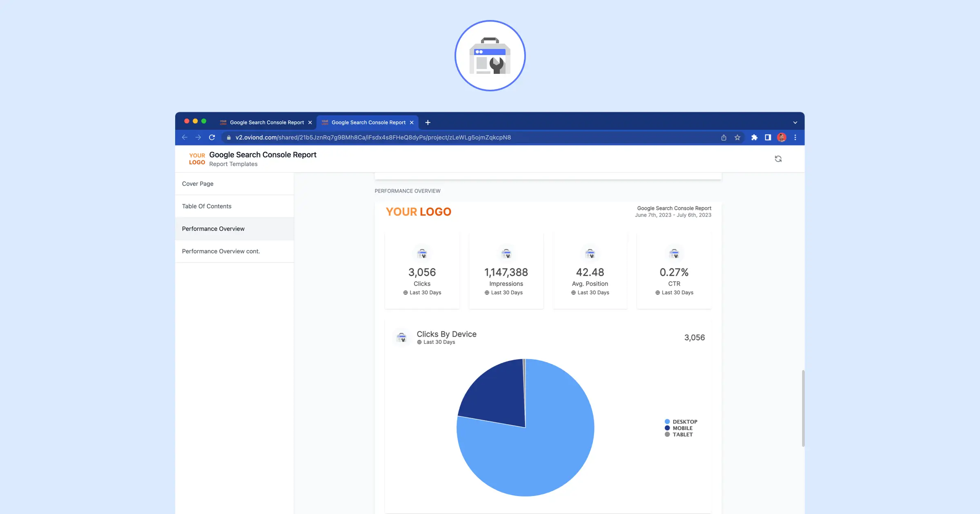Open Performance Overview cont. page
The width and height of the screenshot is (980, 514).
tap(234, 251)
